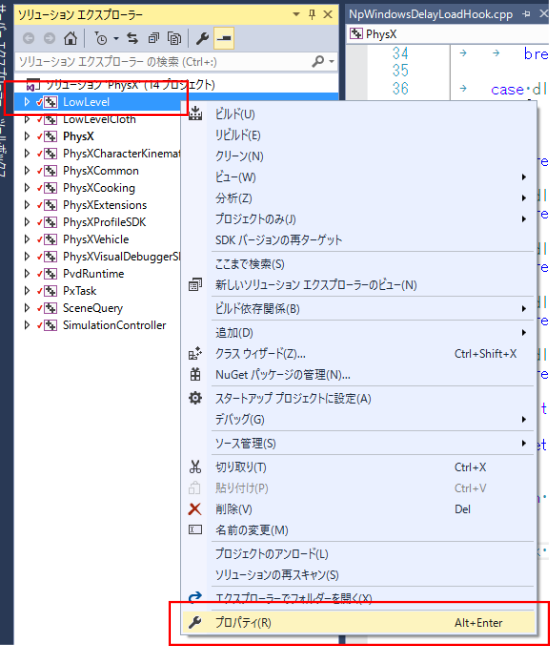550x646 pixels.
Task: Toggle the Preview Selected Items button
Action: (x=224, y=38)
